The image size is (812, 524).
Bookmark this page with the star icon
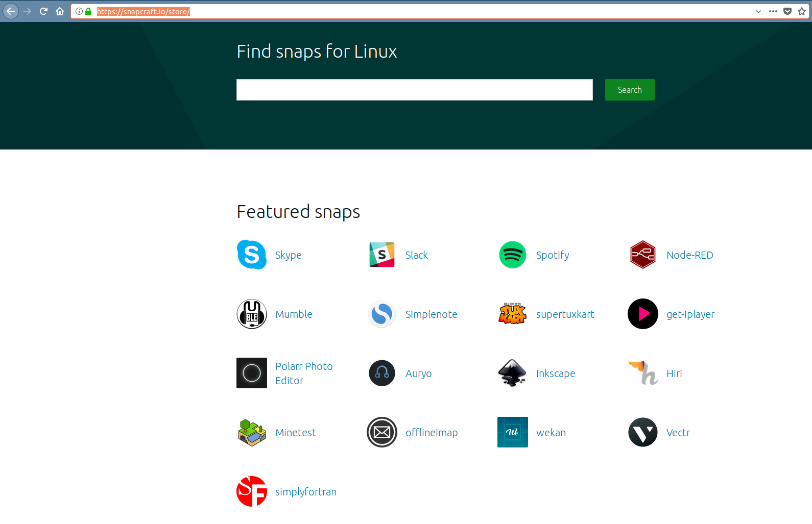coord(802,11)
